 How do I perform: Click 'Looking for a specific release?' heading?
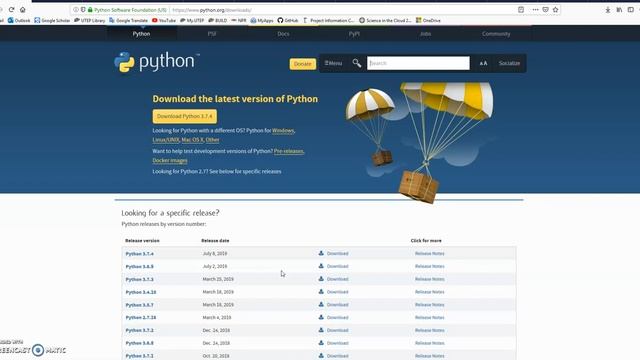pyautogui.click(x=170, y=213)
